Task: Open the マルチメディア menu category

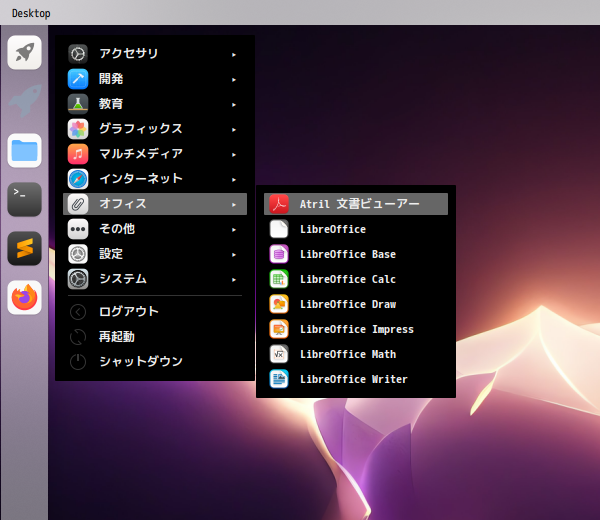Action: tap(155, 154)
